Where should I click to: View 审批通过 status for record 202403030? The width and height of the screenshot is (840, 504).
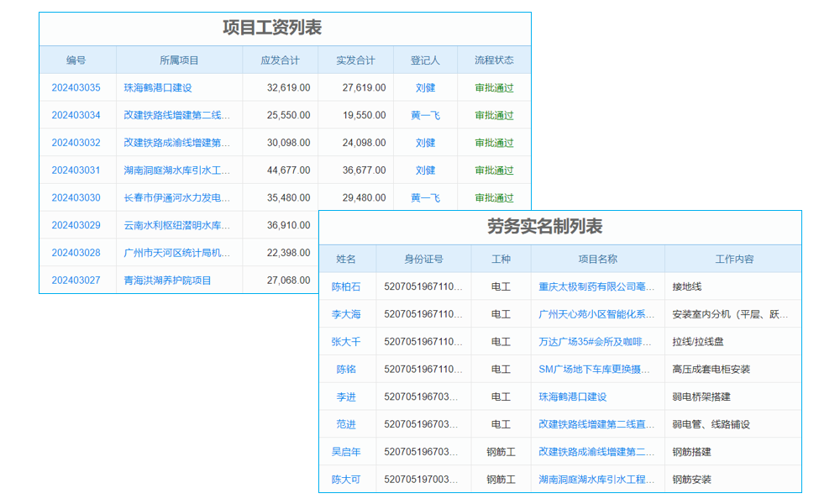coord(491,197)
